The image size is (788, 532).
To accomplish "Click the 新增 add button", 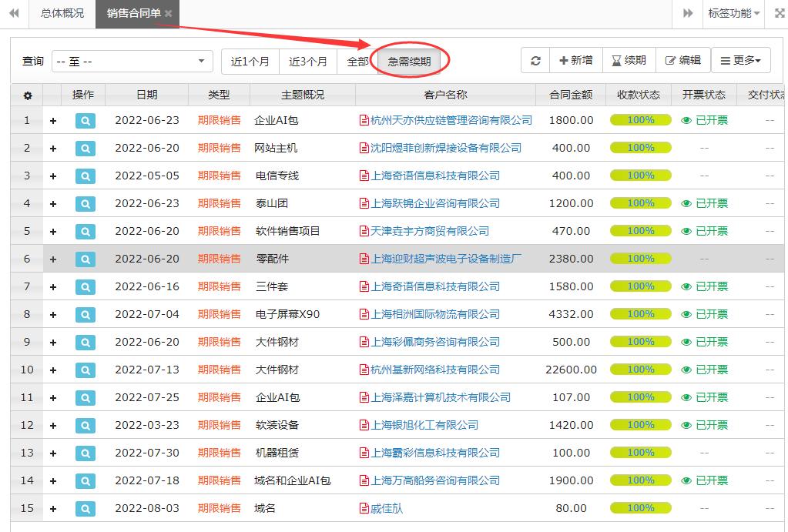I will [576, 60].
